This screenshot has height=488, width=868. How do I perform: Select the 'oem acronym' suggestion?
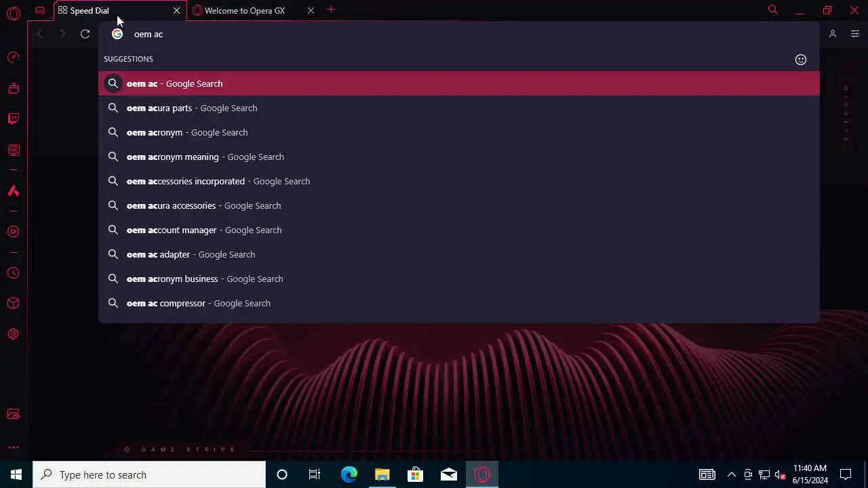[459, 132]
